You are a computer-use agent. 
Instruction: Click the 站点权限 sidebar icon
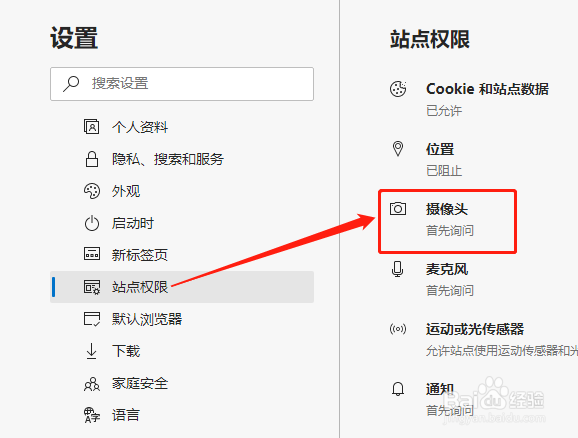click(92, 287)
